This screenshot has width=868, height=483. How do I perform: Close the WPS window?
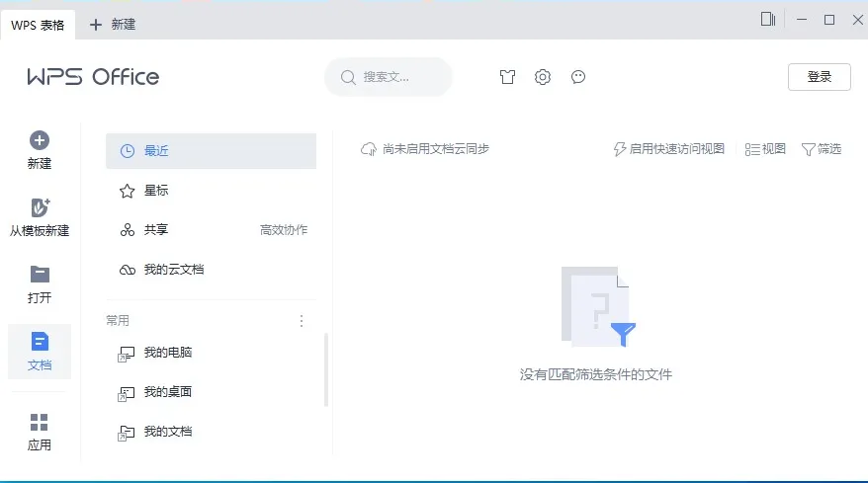coord(857,20)
